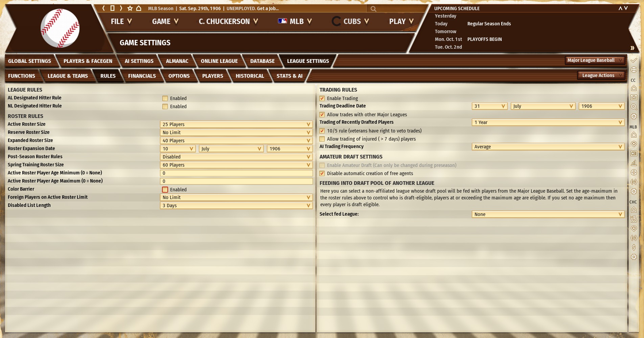Open the Financials sub-tab

pyautogui.click(x=142, y=76)
